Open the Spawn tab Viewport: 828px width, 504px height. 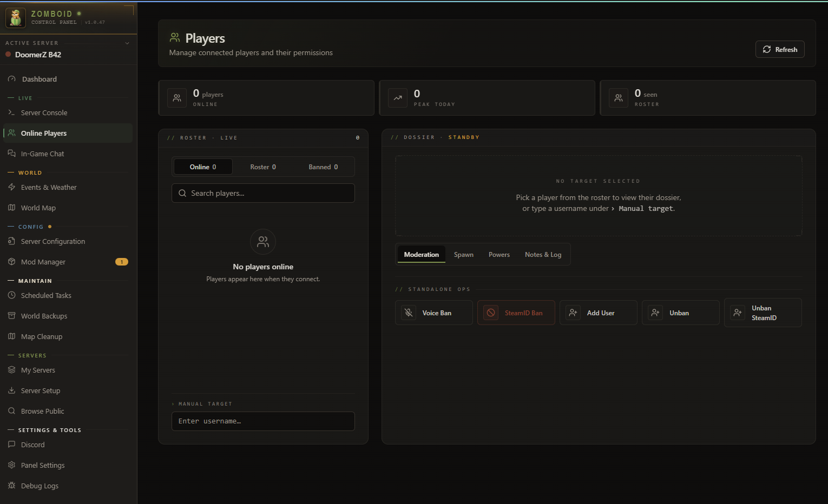tap(464, 254)
